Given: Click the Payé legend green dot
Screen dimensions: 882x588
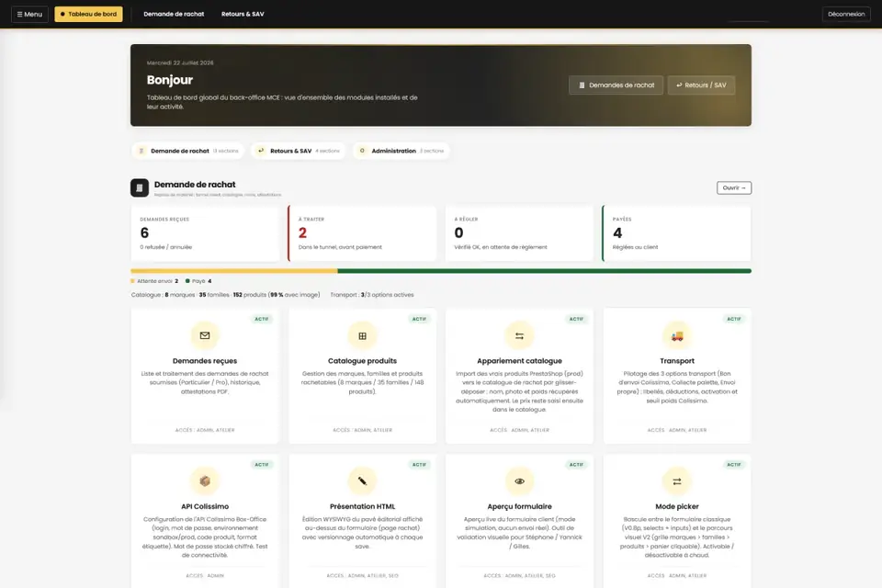Looking at the screenshot, I should point(187,281).
